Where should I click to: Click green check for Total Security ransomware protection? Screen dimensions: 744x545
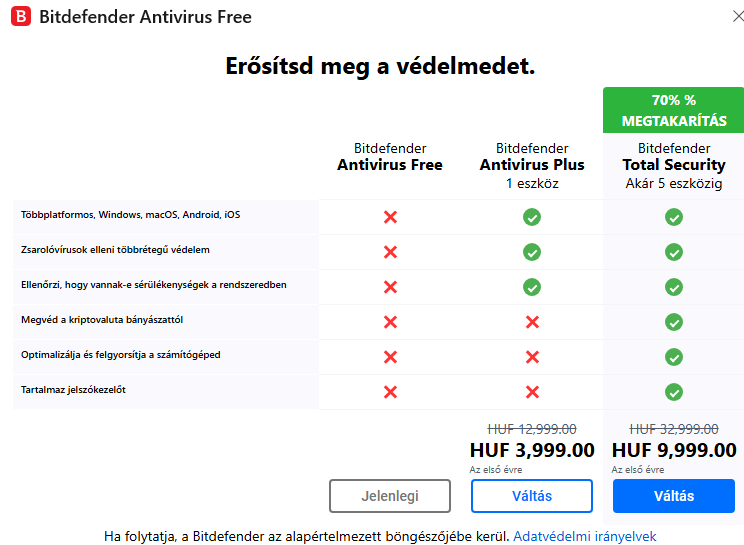pos(674,252)
